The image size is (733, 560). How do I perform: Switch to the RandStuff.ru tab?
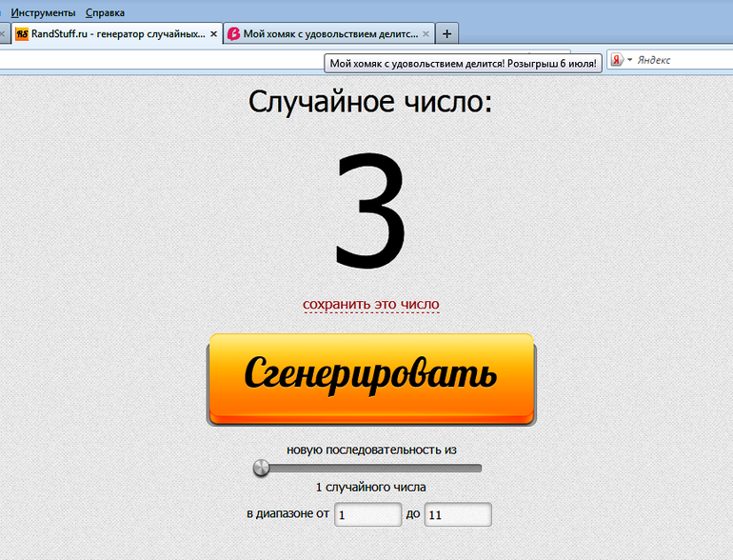point(116,33)
